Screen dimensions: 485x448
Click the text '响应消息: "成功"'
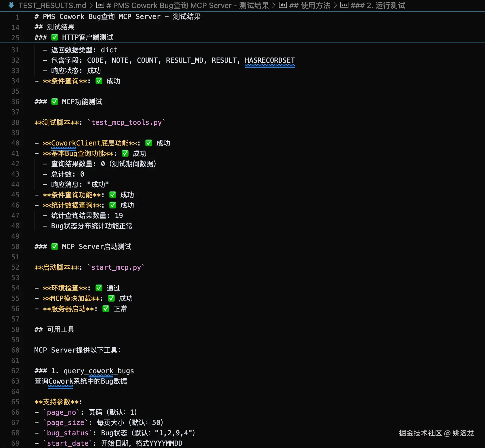tap(80, 185)
